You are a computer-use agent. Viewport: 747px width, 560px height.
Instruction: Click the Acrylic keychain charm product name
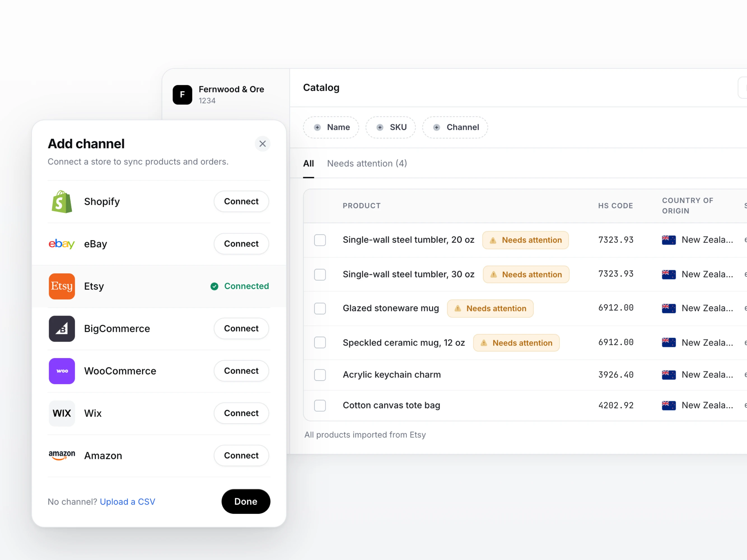[x=392, y=375]
